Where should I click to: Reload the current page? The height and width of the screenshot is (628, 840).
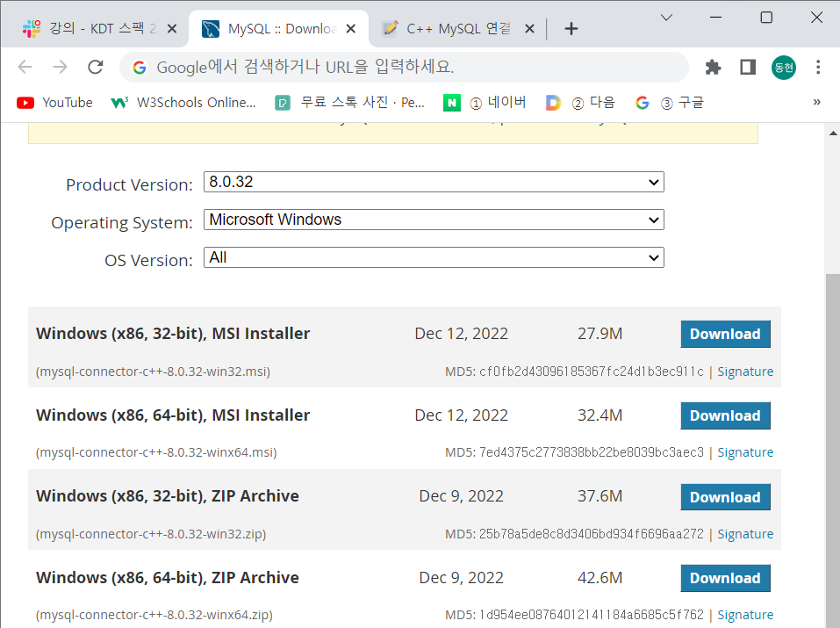(96, 67)
